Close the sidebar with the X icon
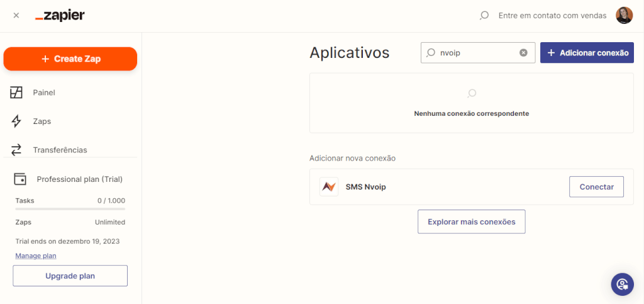This screenshot has width=644, height=304. pos(16,16)
